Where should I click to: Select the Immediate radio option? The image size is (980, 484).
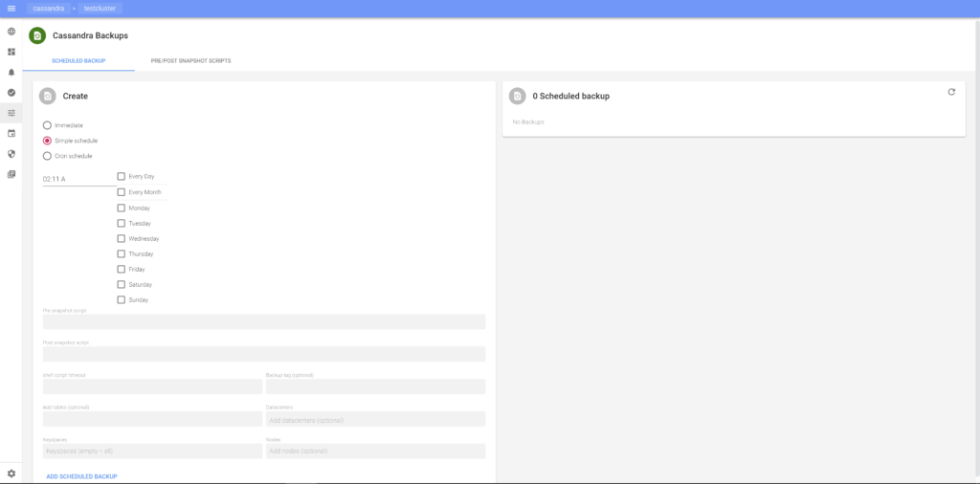[47, 125]
